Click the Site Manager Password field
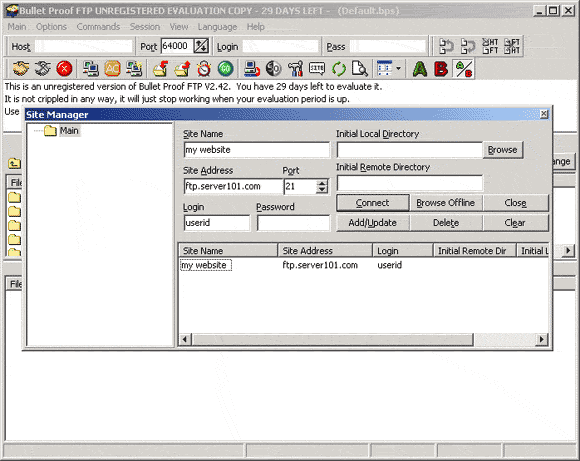This screenshot has height=461, width=580. [293, 223]
